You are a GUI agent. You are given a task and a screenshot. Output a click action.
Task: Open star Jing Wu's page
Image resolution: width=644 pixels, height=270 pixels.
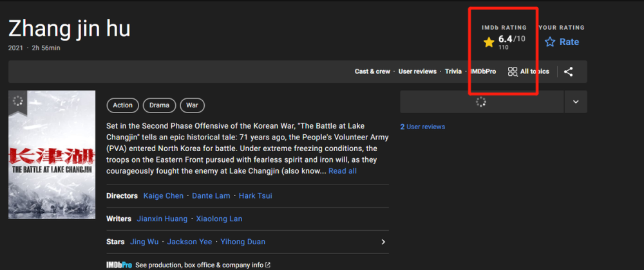click(x=144, y=242)
